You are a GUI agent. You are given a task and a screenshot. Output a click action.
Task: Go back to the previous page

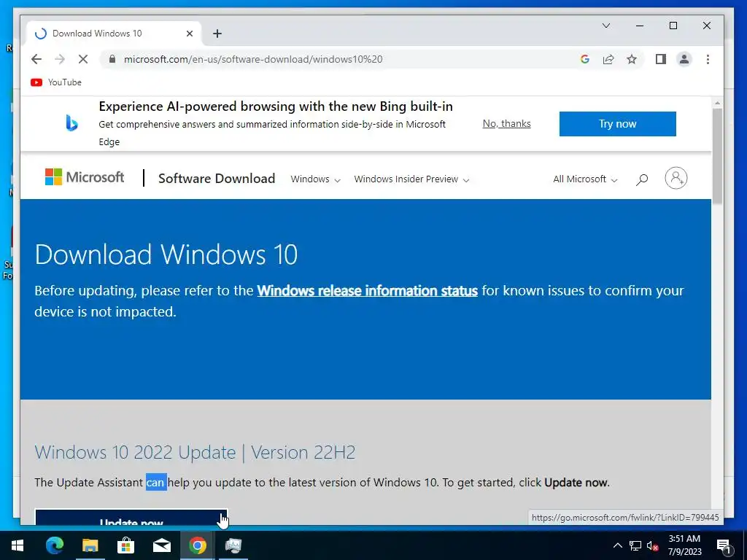(x=36, y=59)
